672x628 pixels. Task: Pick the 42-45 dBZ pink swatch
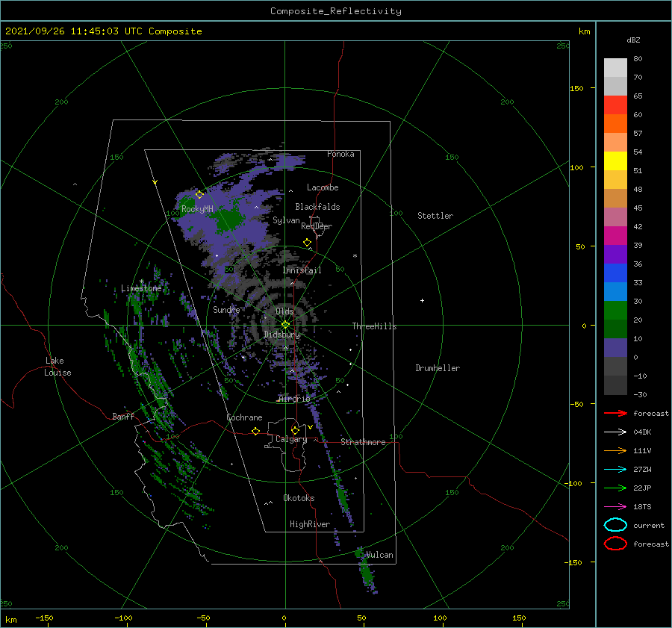(x=615, y=217)
